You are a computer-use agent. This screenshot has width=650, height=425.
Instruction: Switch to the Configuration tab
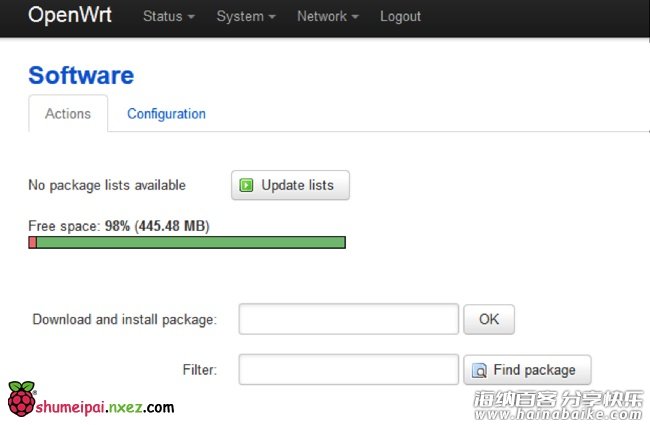pyautogui.click(x=166, y=114)
